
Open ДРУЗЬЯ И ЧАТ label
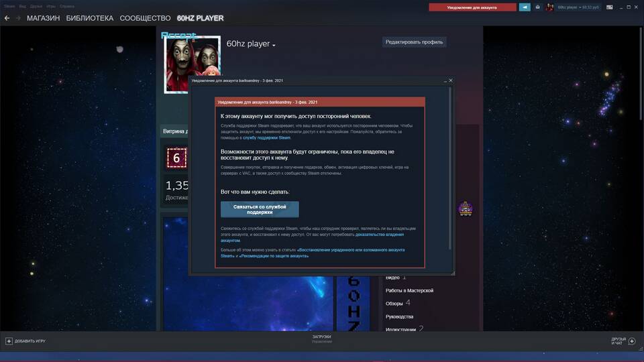tap(618, 341)
